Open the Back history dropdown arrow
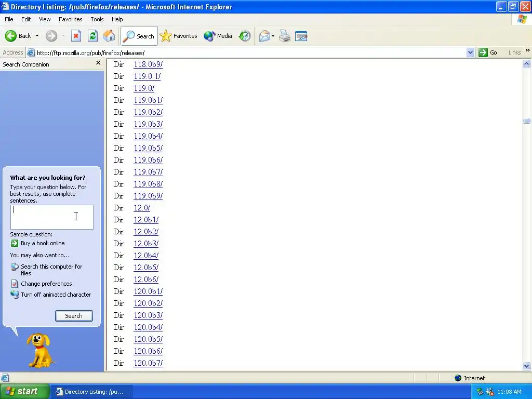Screen dimensions: 532x399 (x=37, y=36)
